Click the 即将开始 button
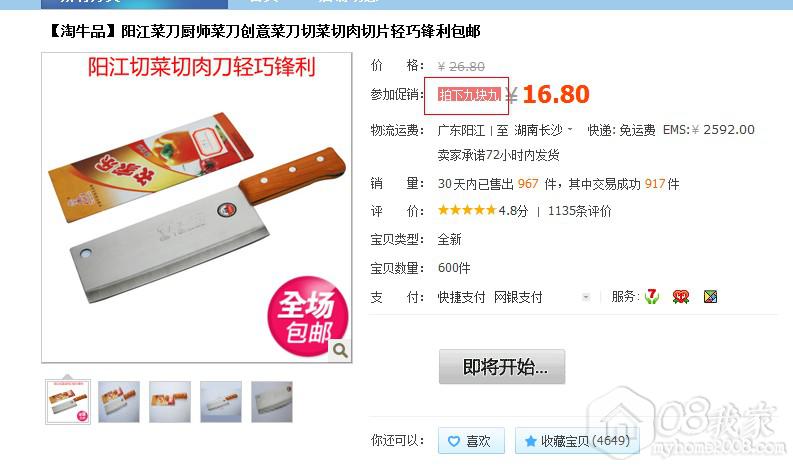Viewport: 793px width, 465px height. (x=502, y=366)
